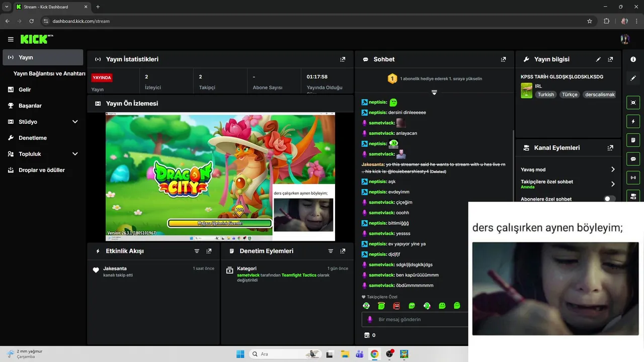
Task: Pop out the Yayın bilgisi panel
Action: pos(610,59)
